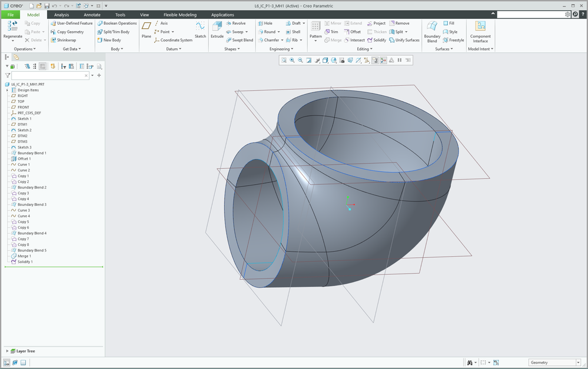Click the Refit view icon

pyautogui.click(x=284, y=60)
